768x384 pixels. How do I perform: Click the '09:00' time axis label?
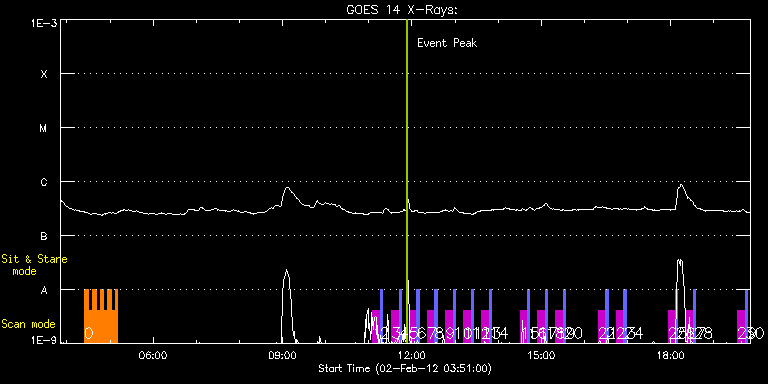283,356
